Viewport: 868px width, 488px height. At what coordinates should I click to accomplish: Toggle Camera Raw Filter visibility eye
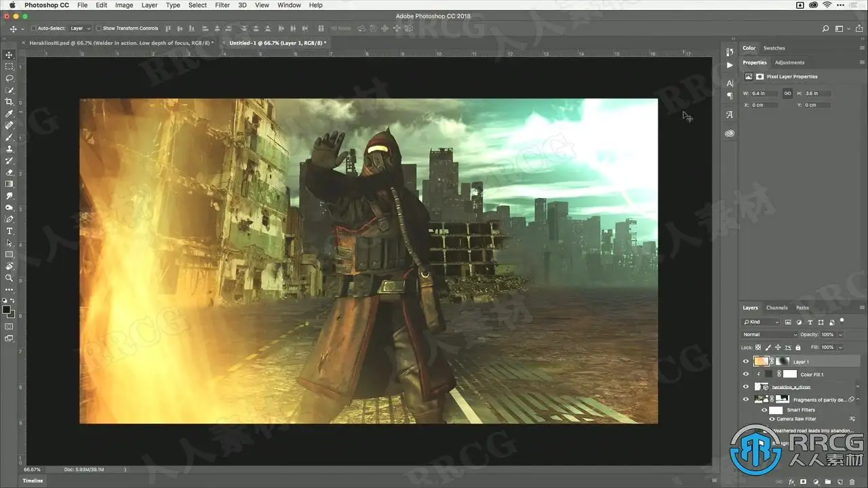click(x=772, y=419)
